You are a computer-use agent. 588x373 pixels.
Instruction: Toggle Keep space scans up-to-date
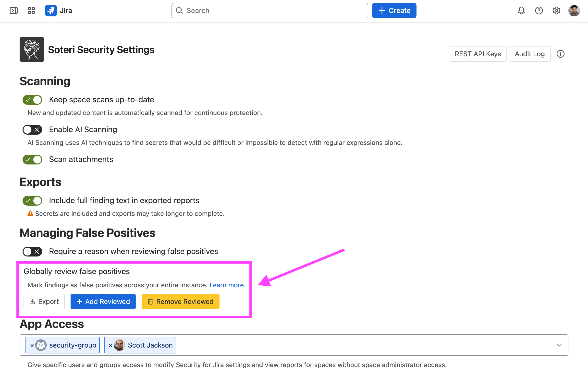[x=32, y=100]
